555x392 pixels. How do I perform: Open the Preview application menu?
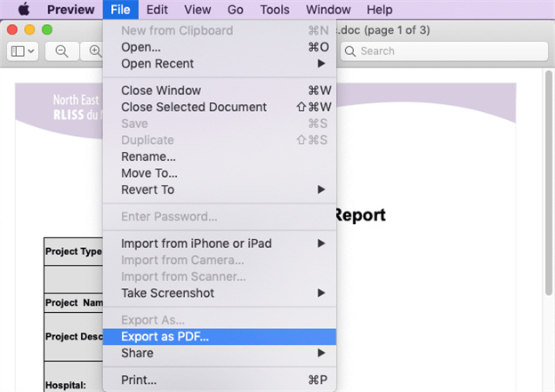(x=70, y=10)
